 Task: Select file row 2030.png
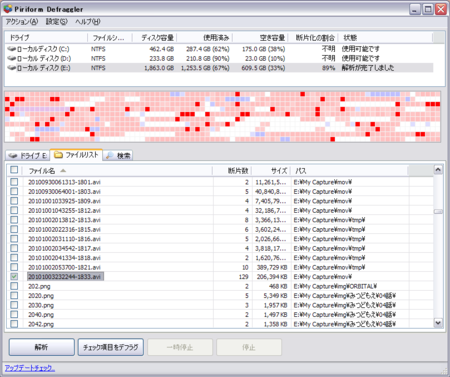tap(220, 305)
